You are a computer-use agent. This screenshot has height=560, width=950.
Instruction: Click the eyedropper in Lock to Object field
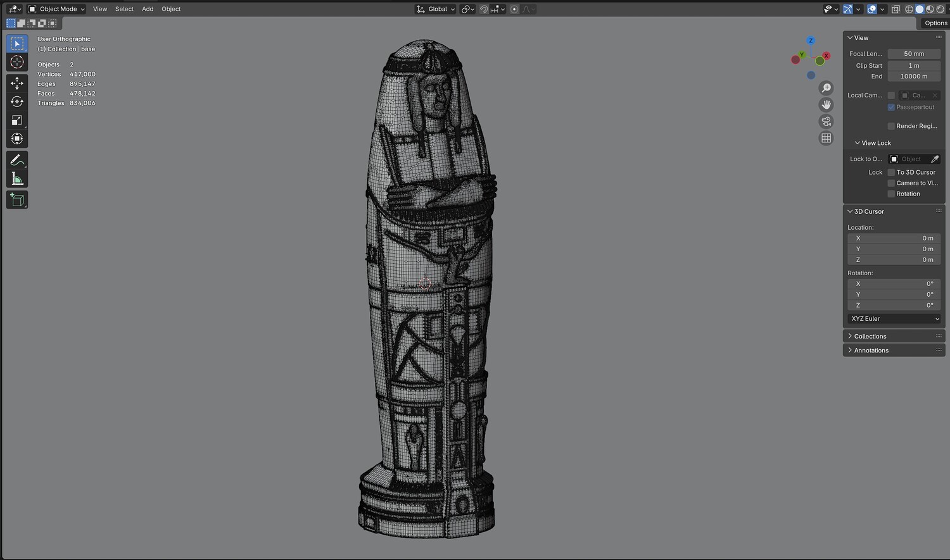click(x=935, y=159)
